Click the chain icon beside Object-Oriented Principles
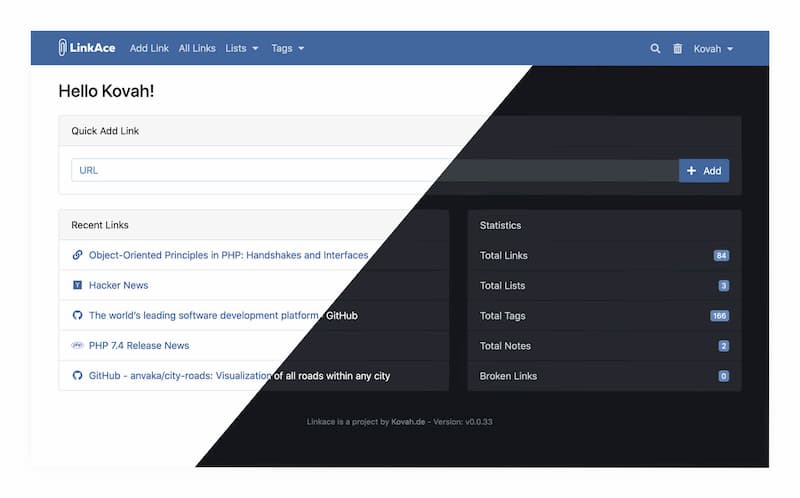The image size is (800, 498). [78, 255]
